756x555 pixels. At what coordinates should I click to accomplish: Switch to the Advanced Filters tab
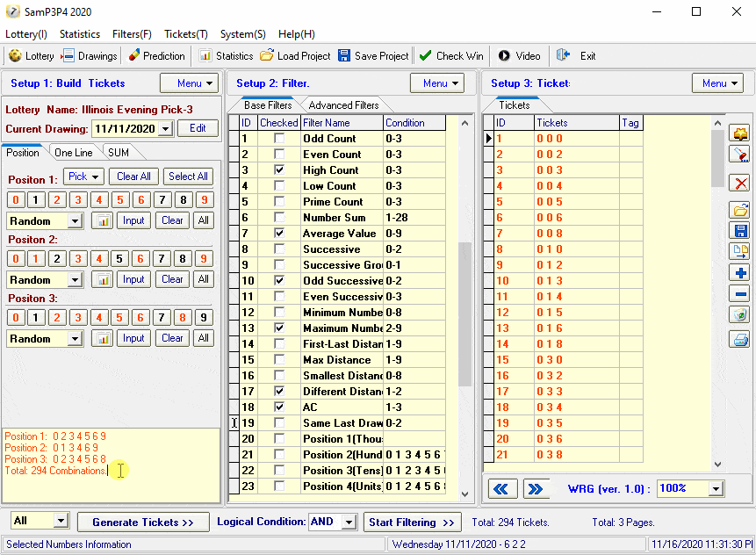click(343, 105)
